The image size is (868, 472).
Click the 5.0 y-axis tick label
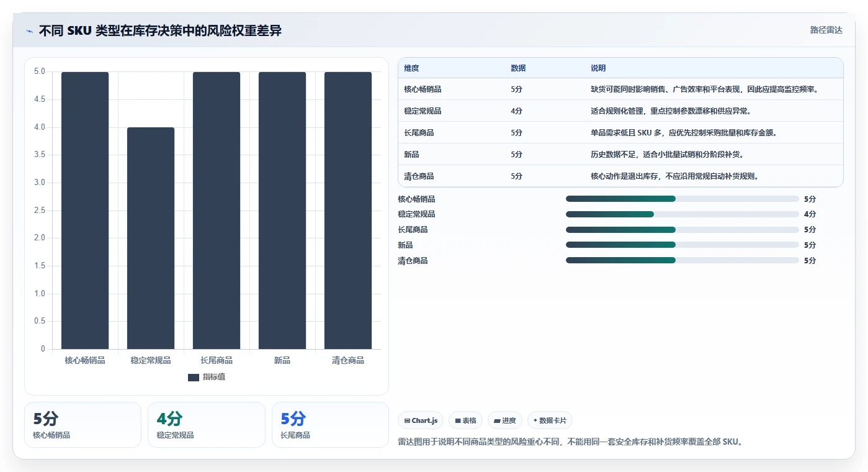click(40, 71)
